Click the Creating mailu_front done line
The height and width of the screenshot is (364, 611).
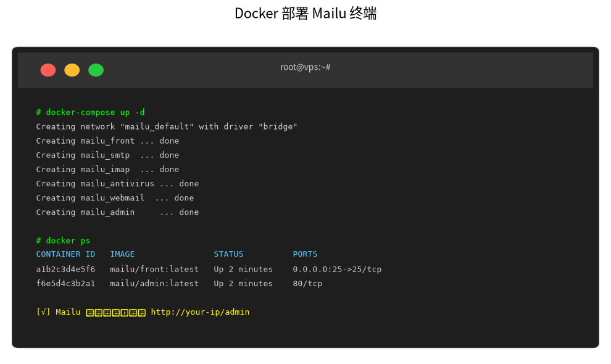point(107,141)
